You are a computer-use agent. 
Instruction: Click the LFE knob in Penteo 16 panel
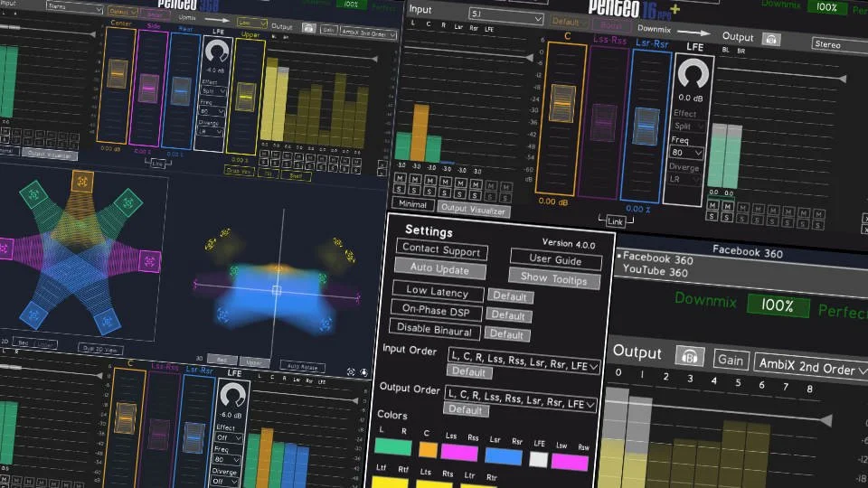pyautogui.click(x=693, y=73)
